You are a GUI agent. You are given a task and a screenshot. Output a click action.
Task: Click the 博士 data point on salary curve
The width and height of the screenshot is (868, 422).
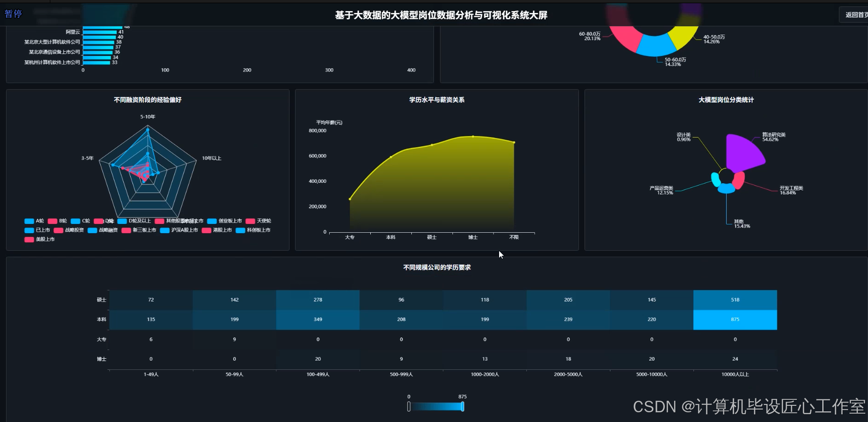[x=473, y=136]
